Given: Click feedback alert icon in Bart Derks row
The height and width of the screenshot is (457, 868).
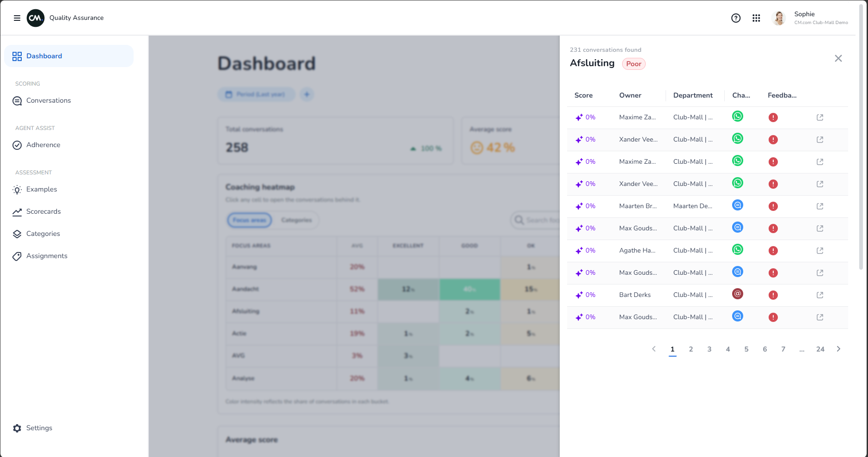Looking at the screenshot, I should pyautogui.click(x=773, y=295).
